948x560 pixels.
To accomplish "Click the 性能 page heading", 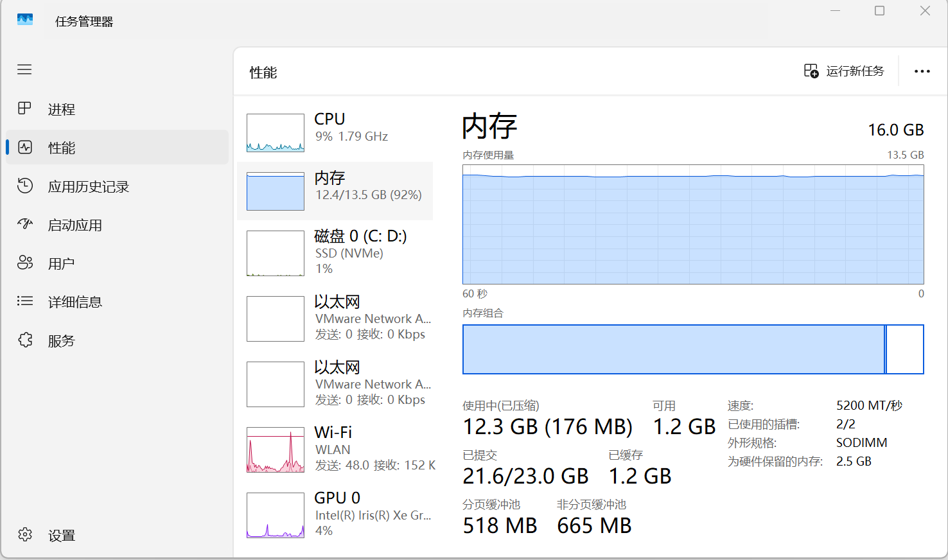I will pos(263,73).
